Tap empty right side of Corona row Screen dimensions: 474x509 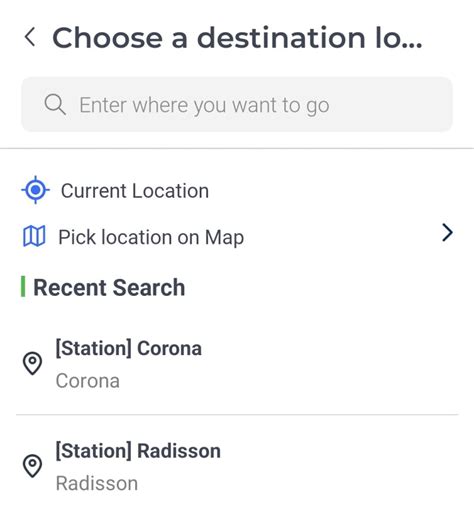pyautogui.click(x=333, y=364)
